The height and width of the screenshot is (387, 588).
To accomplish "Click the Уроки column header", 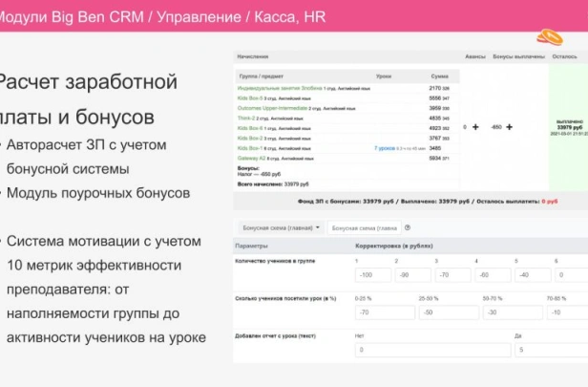I will (x=384, y=76).
